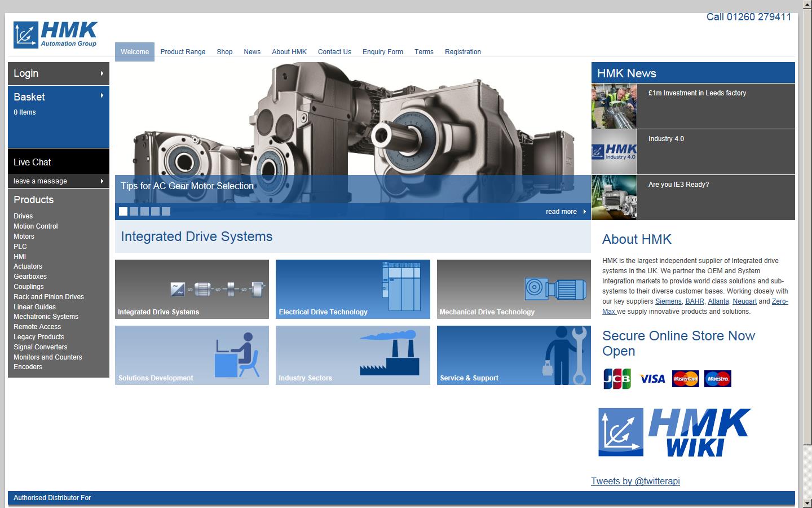
Task: Open Drives in the Products sidebar
Action: click(23, 216)
